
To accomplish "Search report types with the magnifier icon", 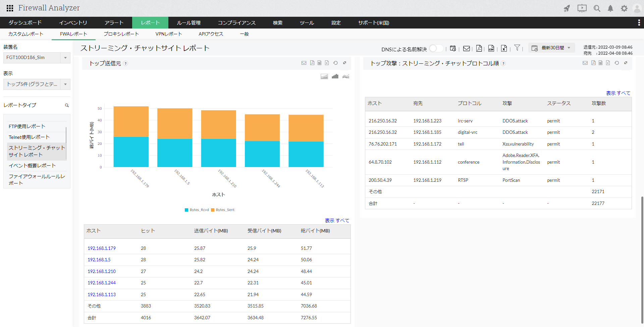I will point(67,105).
